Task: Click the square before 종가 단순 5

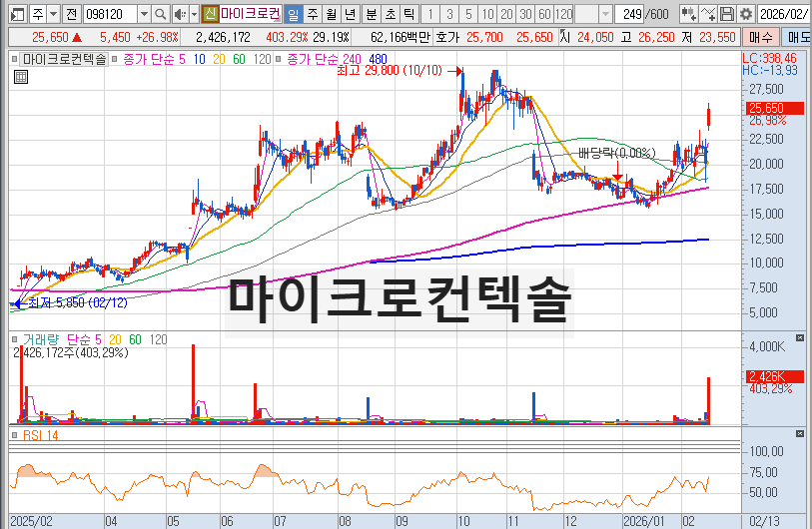Action: coord(115,60)
